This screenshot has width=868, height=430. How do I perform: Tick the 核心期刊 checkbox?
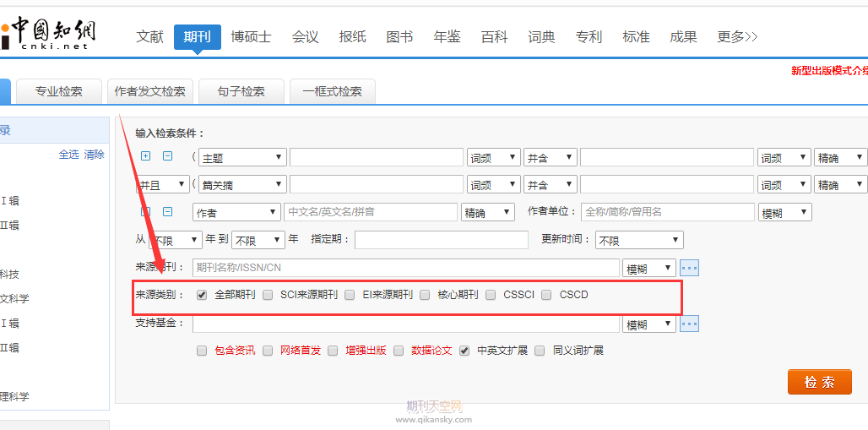click(x=425, y=295)
